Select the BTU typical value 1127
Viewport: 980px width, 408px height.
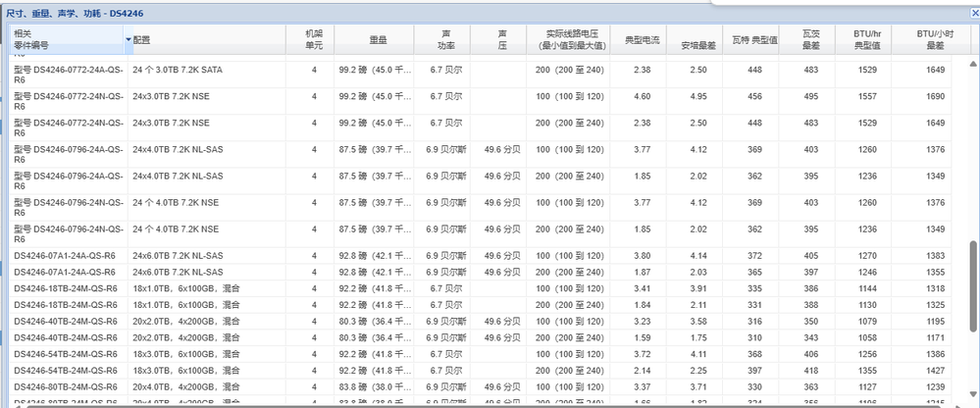pyautogui.click(x=867, y=386)
